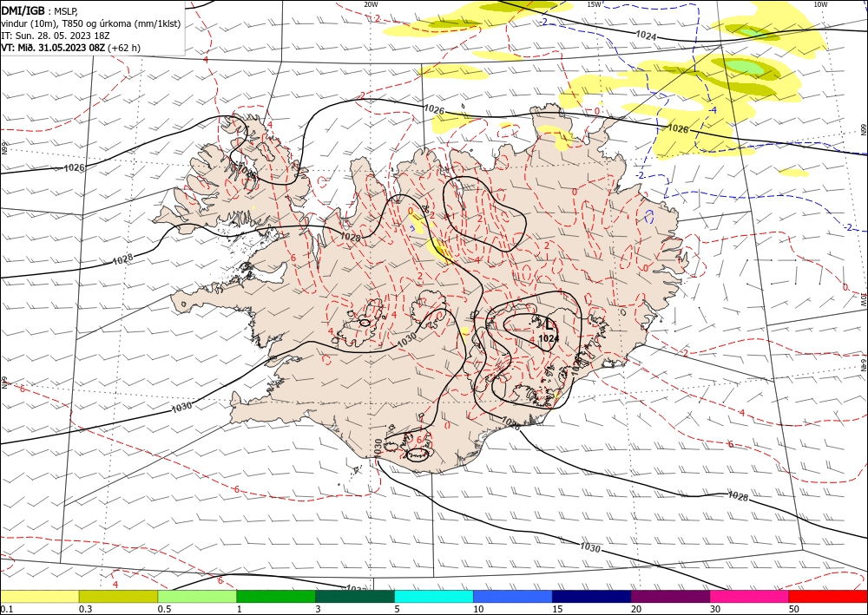Pick the cyan 5–10 legend swatch
This screenshot has width=868, height=615.
pos(434,596)
